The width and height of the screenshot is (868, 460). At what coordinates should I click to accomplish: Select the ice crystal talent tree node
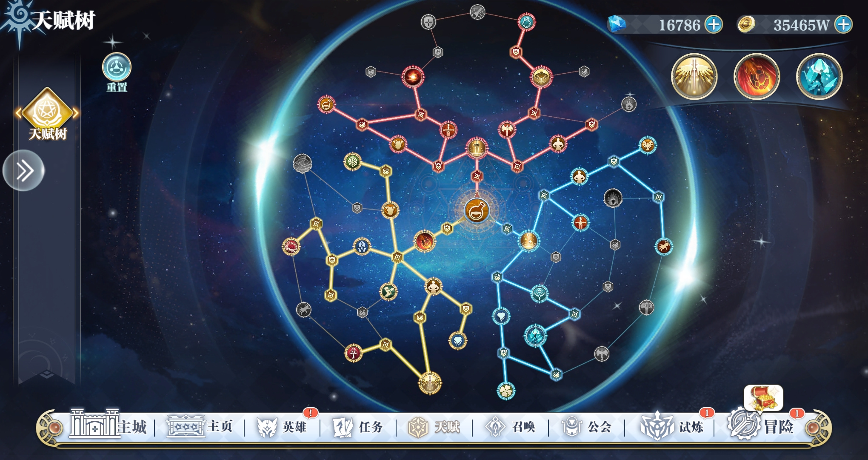pos(535,336)
